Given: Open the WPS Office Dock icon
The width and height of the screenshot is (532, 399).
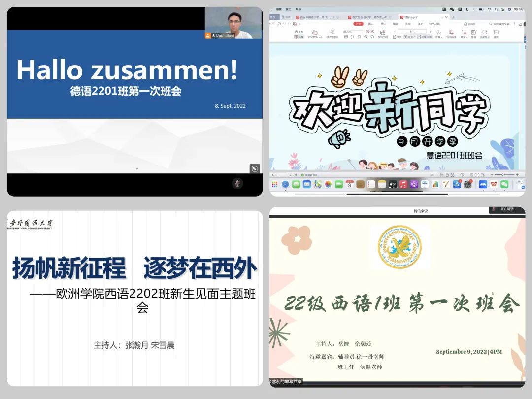Looking at the screenshot, I should pos(493,184).
